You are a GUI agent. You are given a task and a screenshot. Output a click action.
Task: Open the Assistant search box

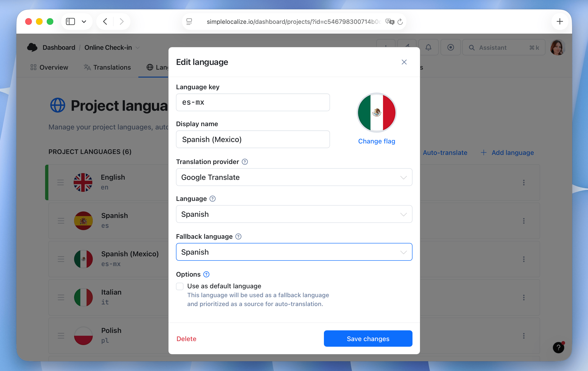point(503,47)
